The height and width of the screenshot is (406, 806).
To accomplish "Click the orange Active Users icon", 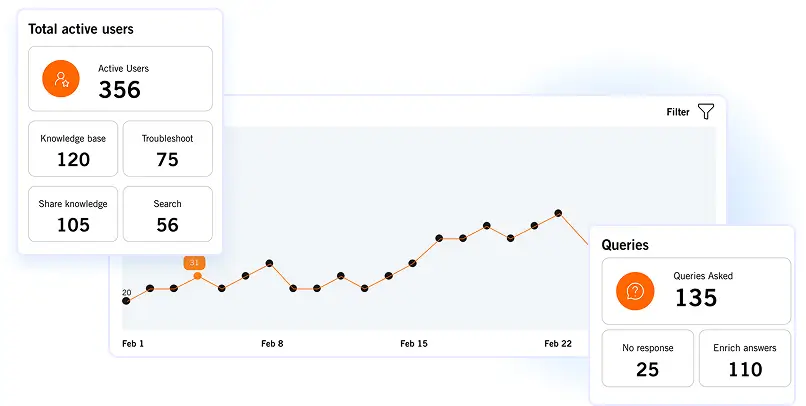I will pos(61,79).
